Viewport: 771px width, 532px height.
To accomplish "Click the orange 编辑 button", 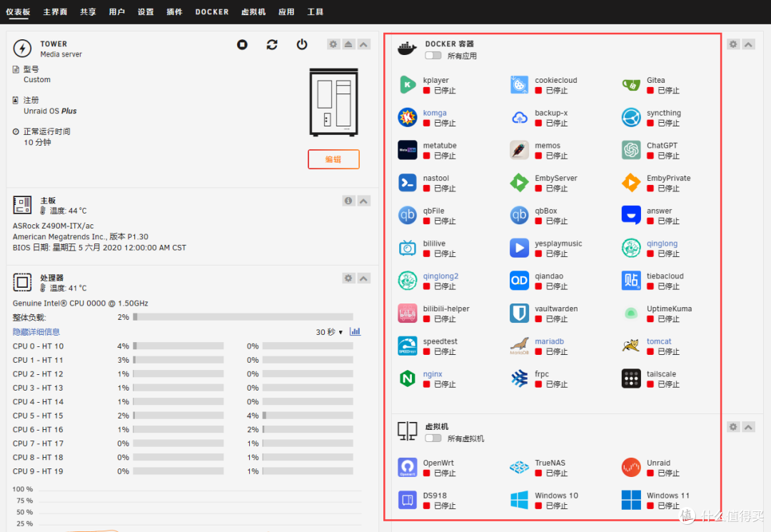I will (x=333, y=159).
